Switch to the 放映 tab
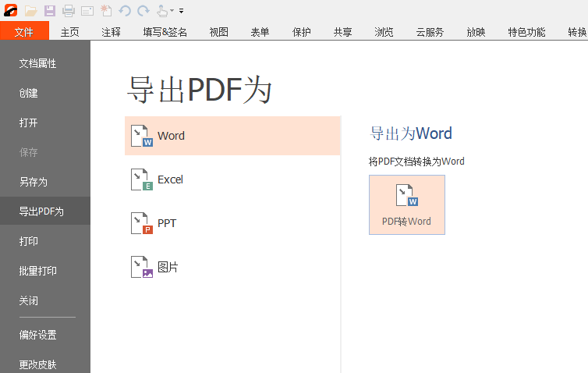The width and height of the screenshot is (588, 373). (476, 32)
